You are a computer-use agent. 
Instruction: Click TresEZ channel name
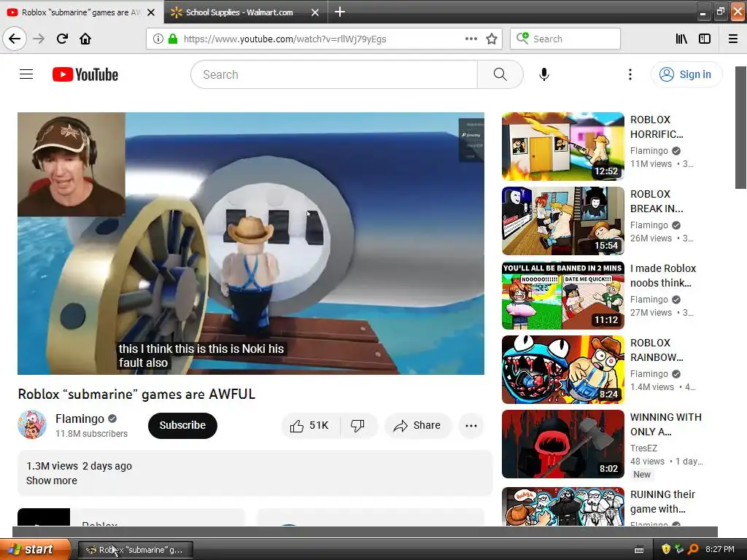tap(643, 448)
